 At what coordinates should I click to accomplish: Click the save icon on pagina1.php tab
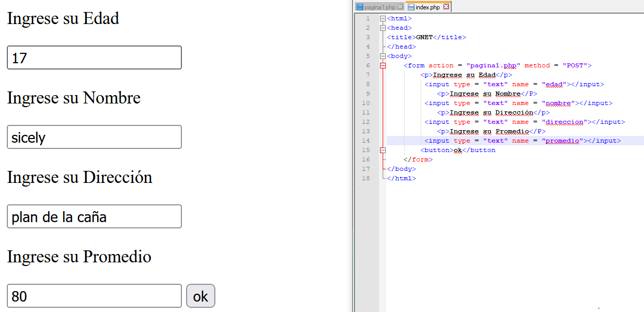(360, 7)
